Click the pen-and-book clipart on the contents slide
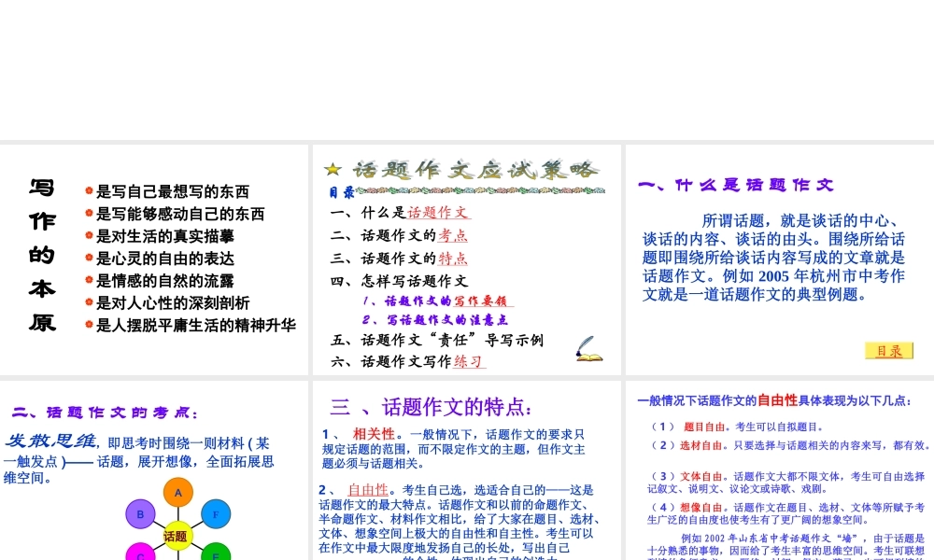934x560 pixels. pyautogui.click(x=587, y=351)
